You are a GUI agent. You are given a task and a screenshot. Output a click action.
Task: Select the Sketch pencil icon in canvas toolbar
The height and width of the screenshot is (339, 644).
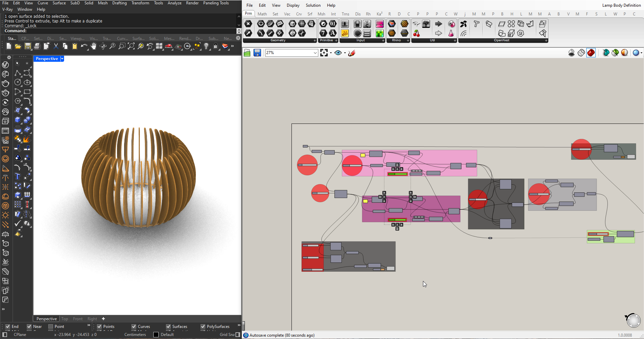click(x=352, y=53)
